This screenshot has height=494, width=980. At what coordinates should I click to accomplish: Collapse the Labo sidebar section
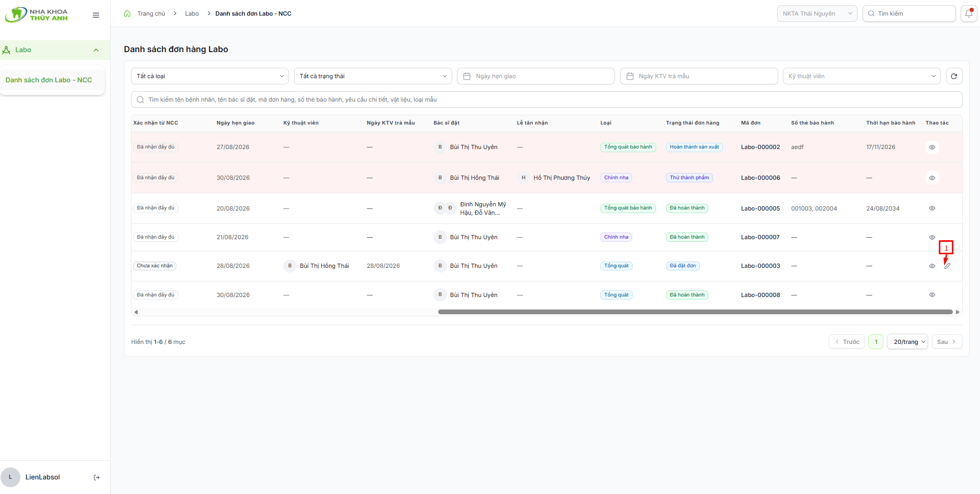click(x=55, y=50)
